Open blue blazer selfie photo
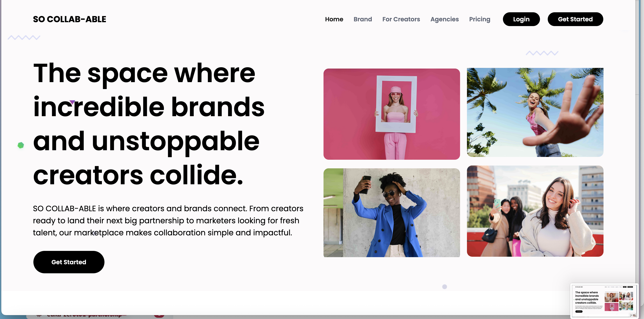Screen dimensions: 644x319 pos(392,213)
